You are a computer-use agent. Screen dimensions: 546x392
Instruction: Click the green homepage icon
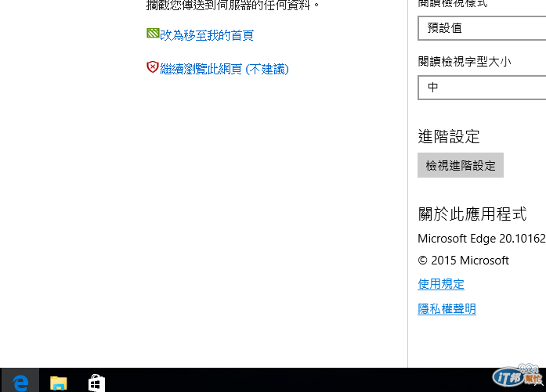click(x=153, y=34)
